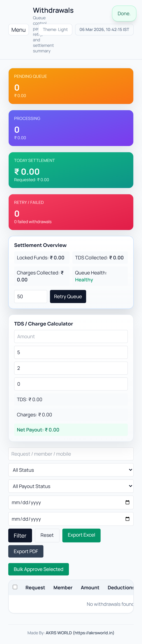Click the Export Excel button
This screenshot has width=142, height=644.
tap(81, 535)
